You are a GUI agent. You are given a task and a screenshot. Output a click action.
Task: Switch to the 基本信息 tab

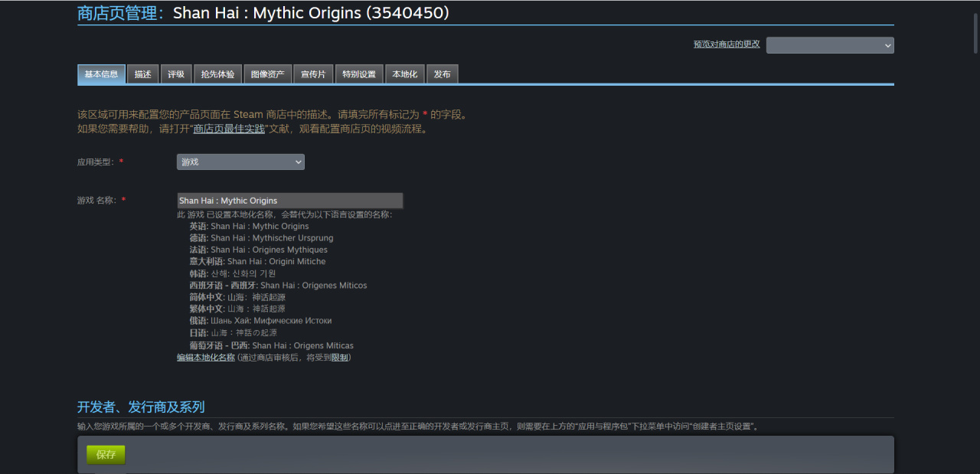(101, 74)
